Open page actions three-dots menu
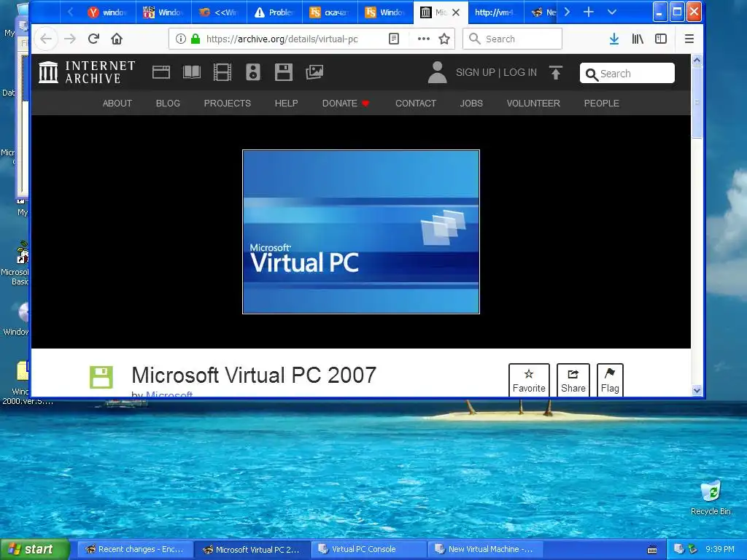 424,39
